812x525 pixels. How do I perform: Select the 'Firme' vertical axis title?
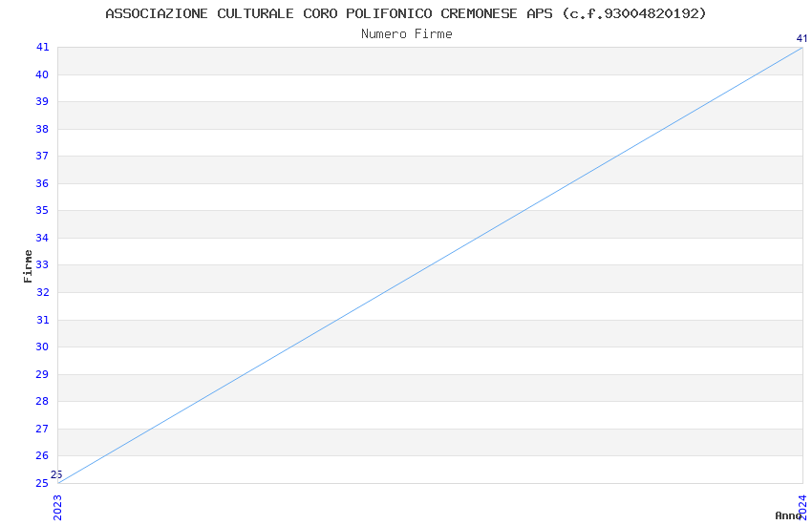coord(28,266)
